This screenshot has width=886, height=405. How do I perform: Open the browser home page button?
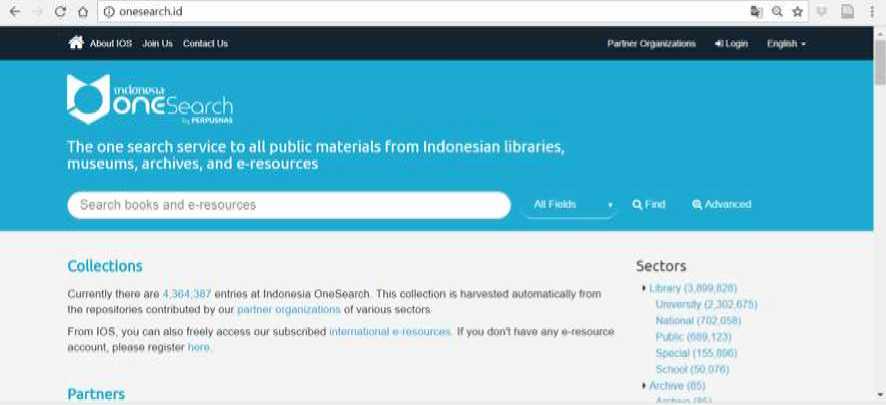click(x=83, y=12)
